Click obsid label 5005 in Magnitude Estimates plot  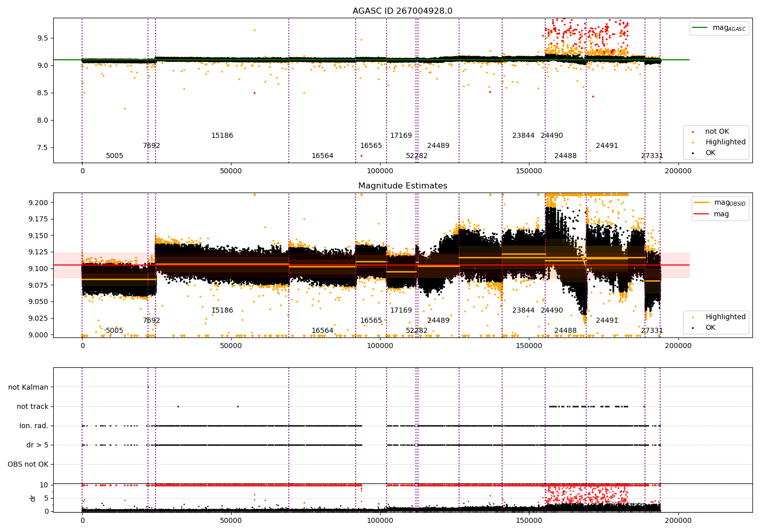pyautogui.click(x=115, y=331)
